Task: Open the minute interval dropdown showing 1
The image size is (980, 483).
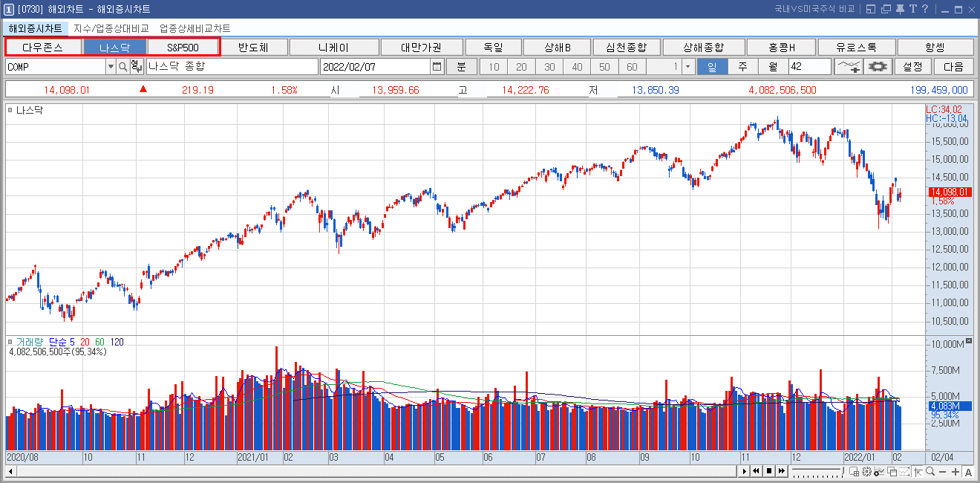Action: coord(689,67)
